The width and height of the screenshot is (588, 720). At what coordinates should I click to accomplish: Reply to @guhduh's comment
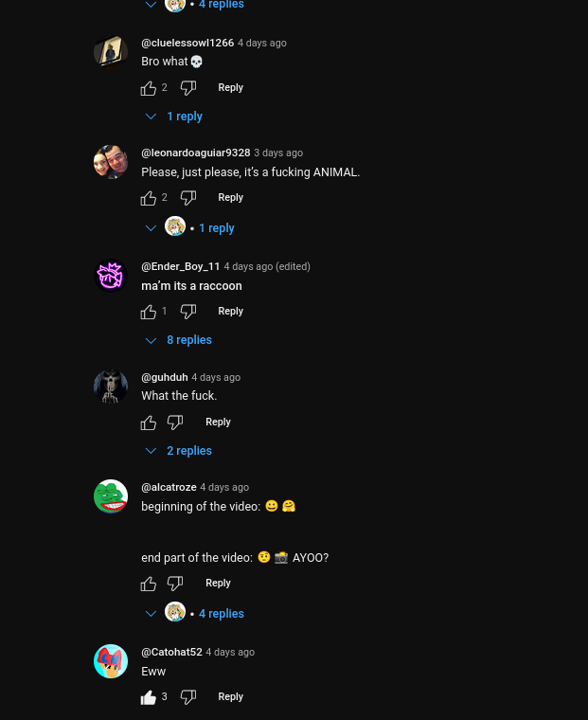[x=218, y=423]
